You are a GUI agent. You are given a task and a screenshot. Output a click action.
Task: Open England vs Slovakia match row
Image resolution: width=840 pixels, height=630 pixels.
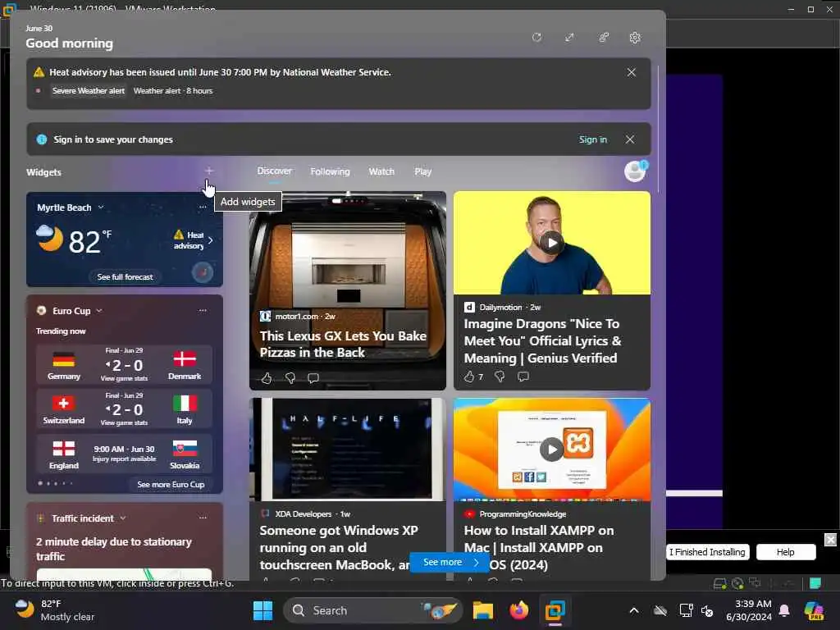click(125, 454)
